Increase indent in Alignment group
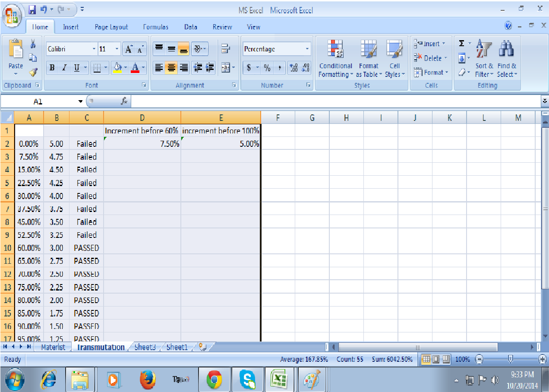The image size is (549, 392). [x=210, y=67]
